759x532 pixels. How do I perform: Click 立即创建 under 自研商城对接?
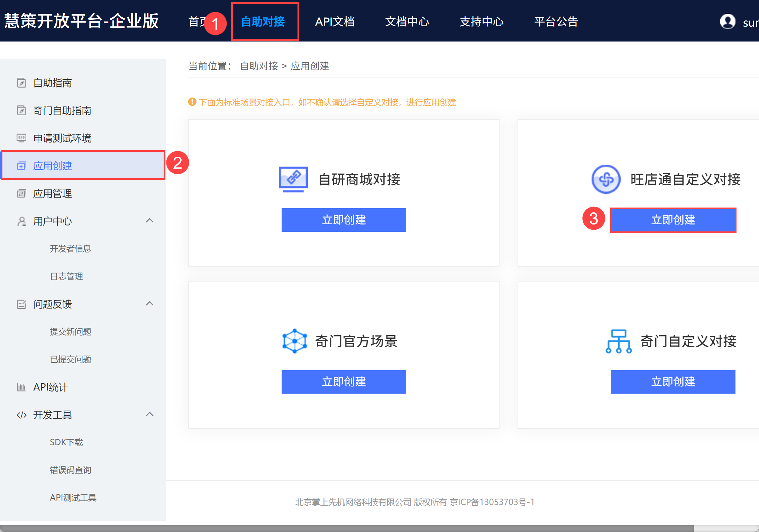tap(344, 220)
